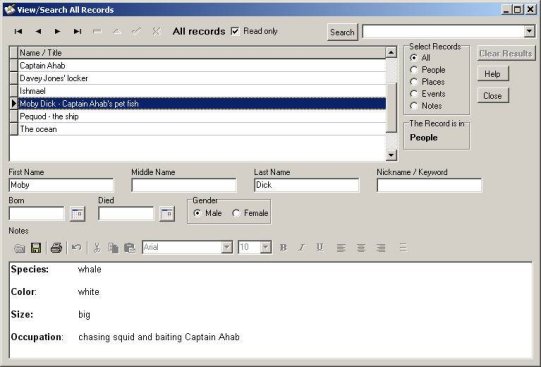Viewport: 541px width, 367px height.
Task: Toggle bullet list in notes
Action: (403, 248)
